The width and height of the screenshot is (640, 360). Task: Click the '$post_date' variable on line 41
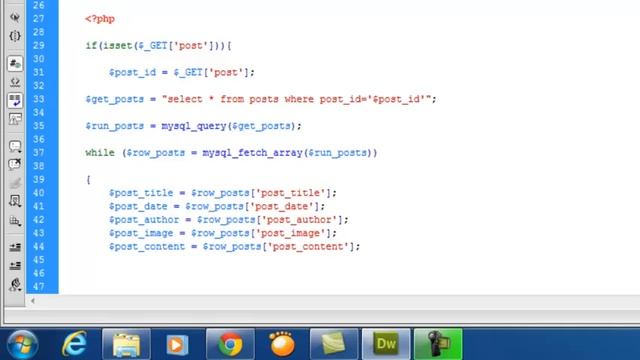[x=138, y=207]
